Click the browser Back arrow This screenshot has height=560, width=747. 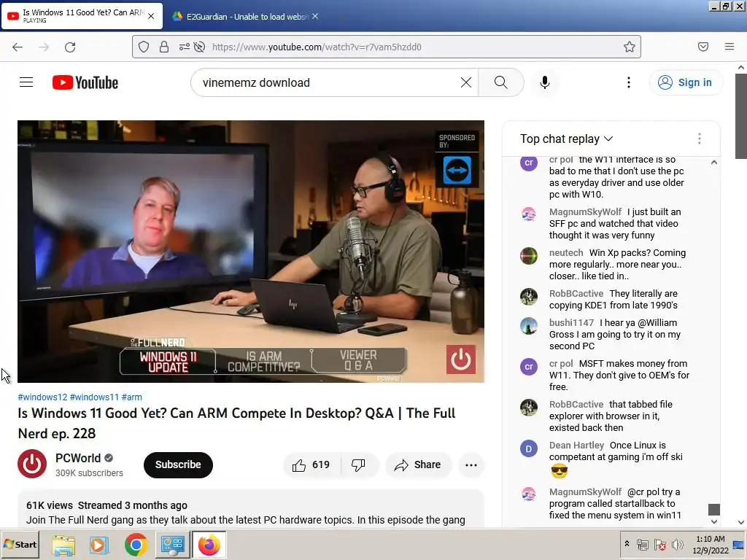[18, 47]
